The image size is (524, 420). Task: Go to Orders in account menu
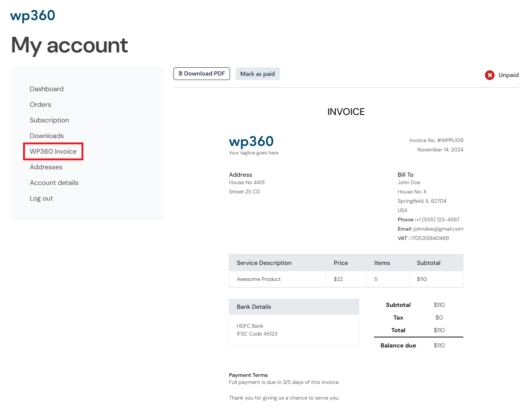pyautogui.click(x=41, y=105)
